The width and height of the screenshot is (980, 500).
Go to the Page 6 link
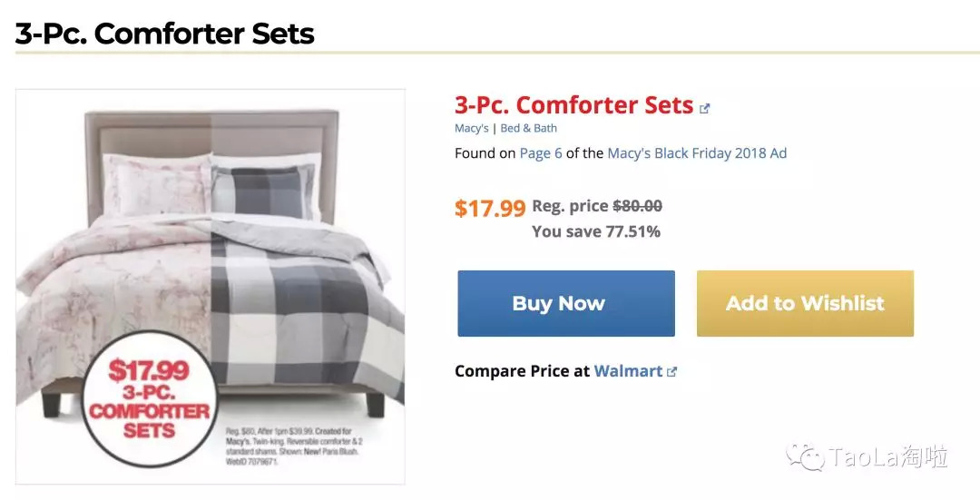pyautogui.click(x=541, y=153)
